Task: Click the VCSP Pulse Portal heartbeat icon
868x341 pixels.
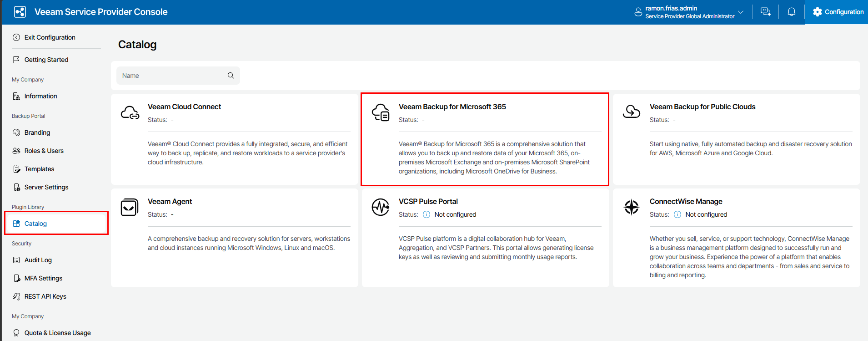Action: coord(381,207)
